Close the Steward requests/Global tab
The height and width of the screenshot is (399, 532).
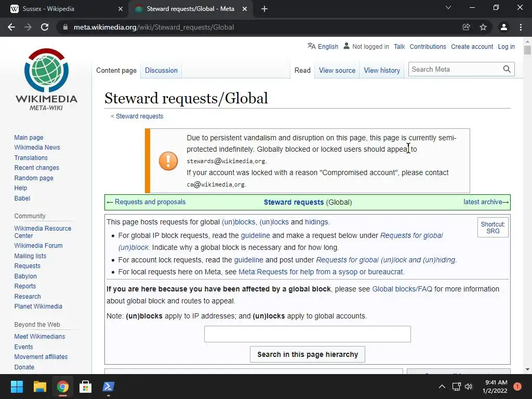(x=245, y=9)
